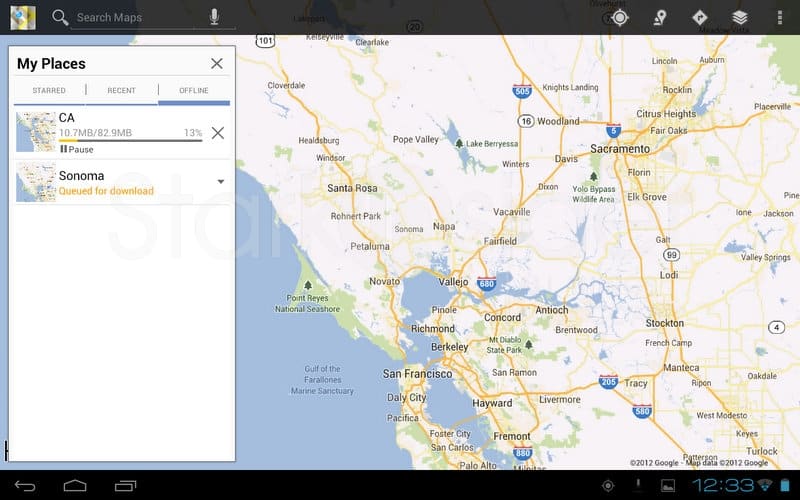
Task: Switch to the Recent tab
Action: pos(121,90)
